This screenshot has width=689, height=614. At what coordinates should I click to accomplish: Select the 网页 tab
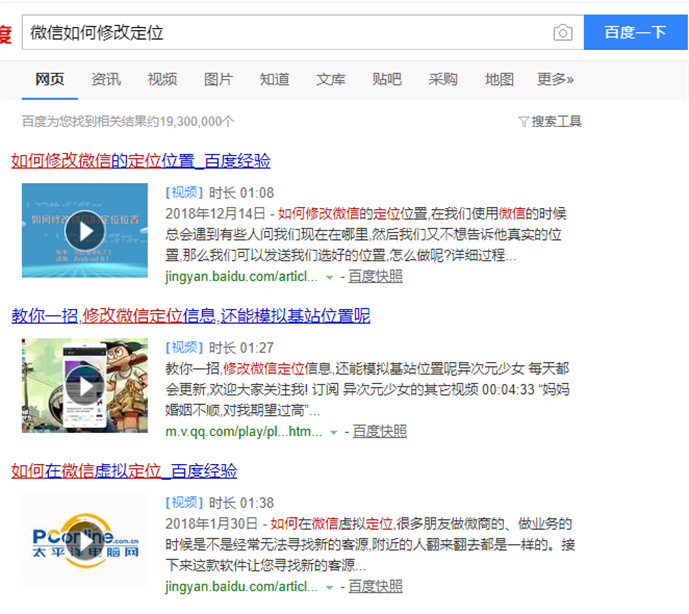50,79
